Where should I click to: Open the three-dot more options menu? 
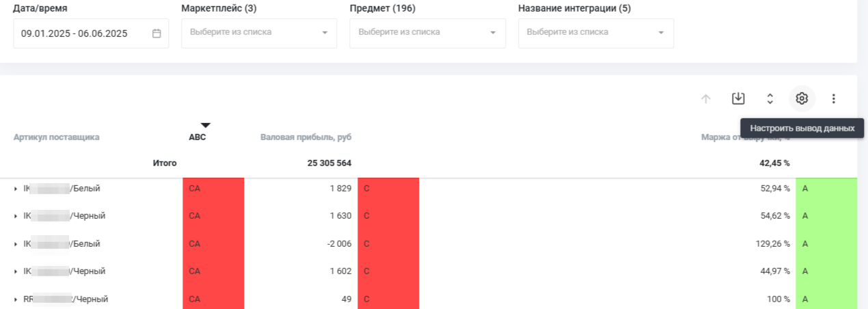[x=833, y=98]
